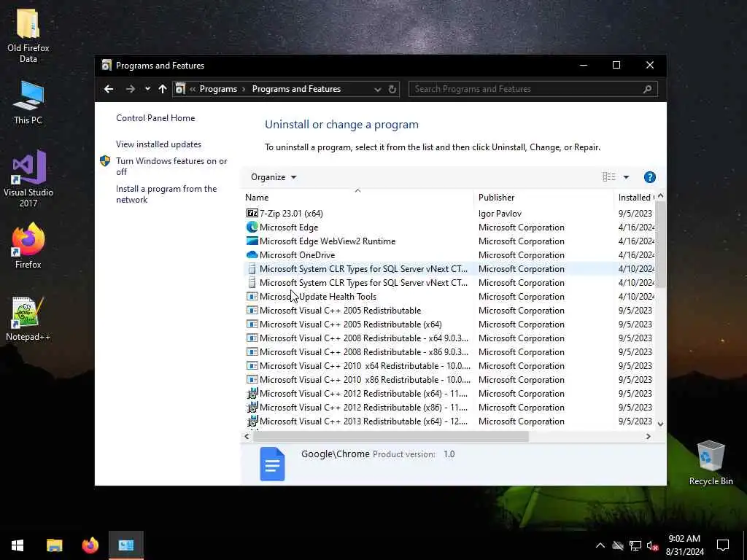This screenshot has width=747, height=560.
Task: Click Google Chrome document icon in details pane
Action: pyautogui.click(x=272, y=464)
